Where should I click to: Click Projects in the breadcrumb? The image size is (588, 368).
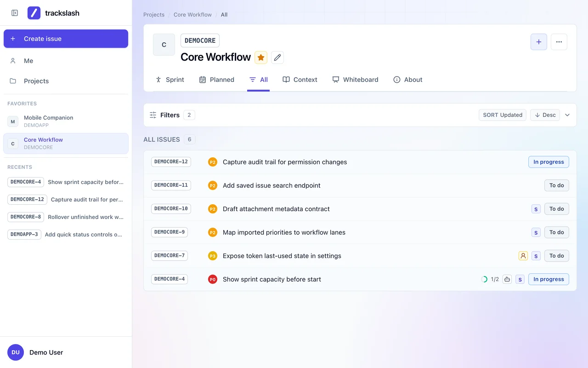coord(154,15)
